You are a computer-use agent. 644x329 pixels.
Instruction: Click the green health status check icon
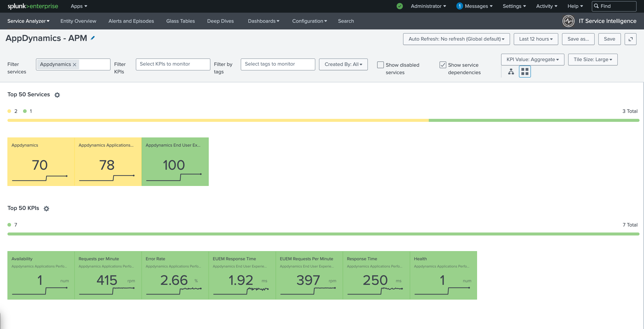click(x=400, y=6)
